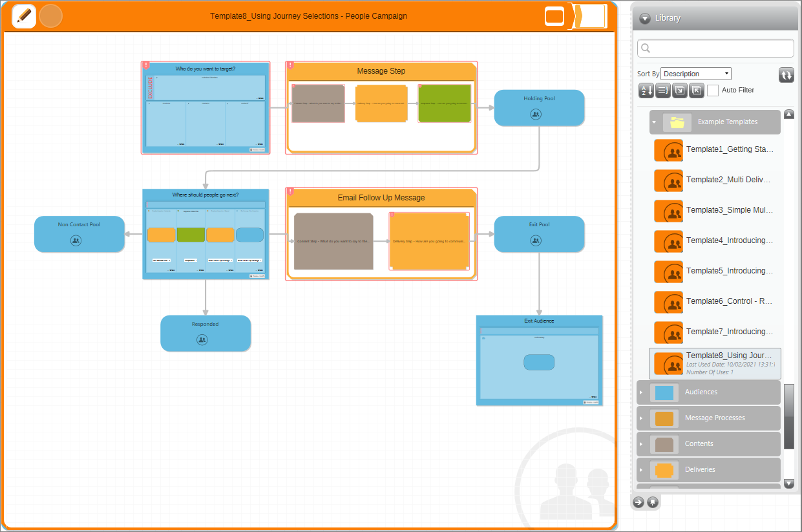Click the alert icon on the targeting audience node

[x=146, y=65]
